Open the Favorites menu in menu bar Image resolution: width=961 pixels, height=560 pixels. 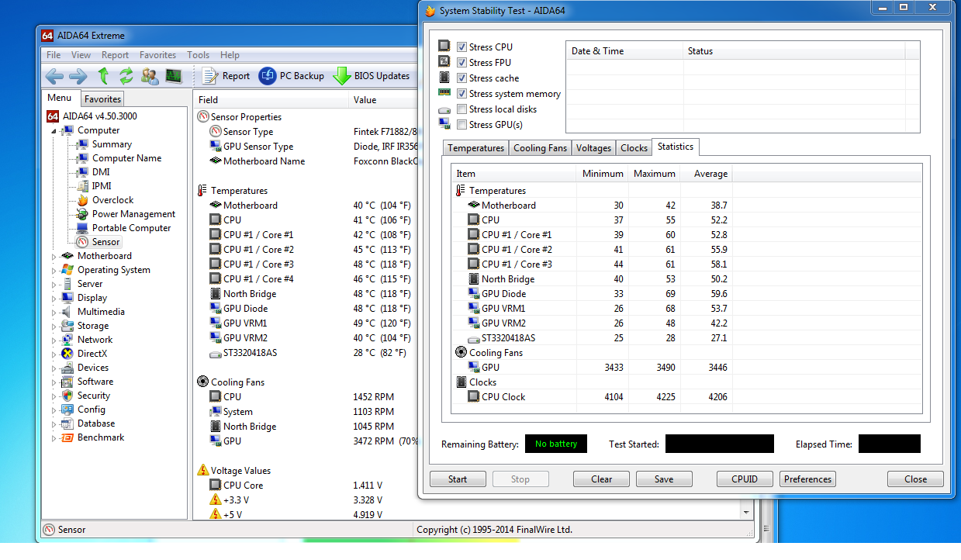157,55
